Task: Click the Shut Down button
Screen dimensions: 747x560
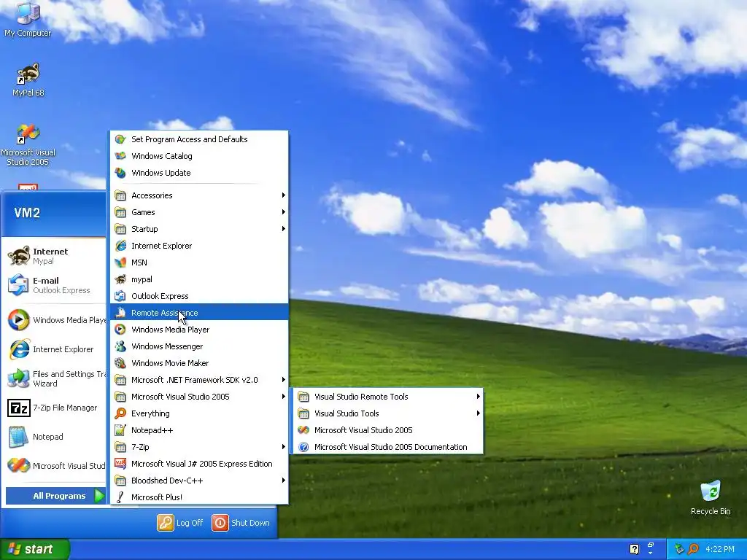Action: coord(241,523)
